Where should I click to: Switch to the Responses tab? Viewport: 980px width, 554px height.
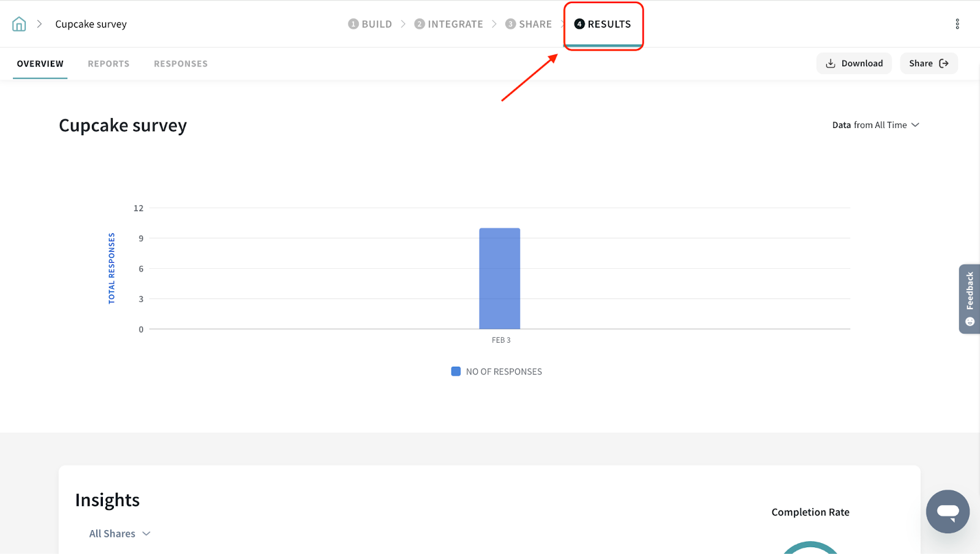tap(181, 64)
